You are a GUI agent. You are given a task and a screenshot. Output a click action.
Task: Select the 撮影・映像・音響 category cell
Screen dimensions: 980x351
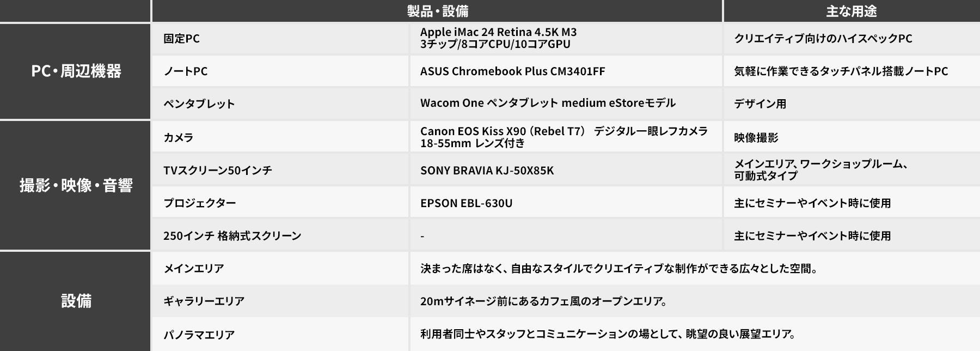75,185
